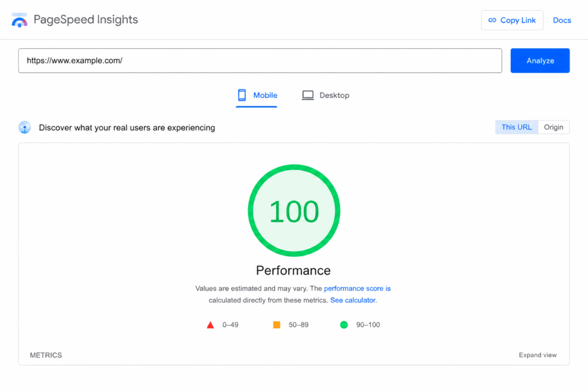Screen dimensions: 588x392
Task: Click the PageSpeed Insights title text
Action: click(86, 20)
